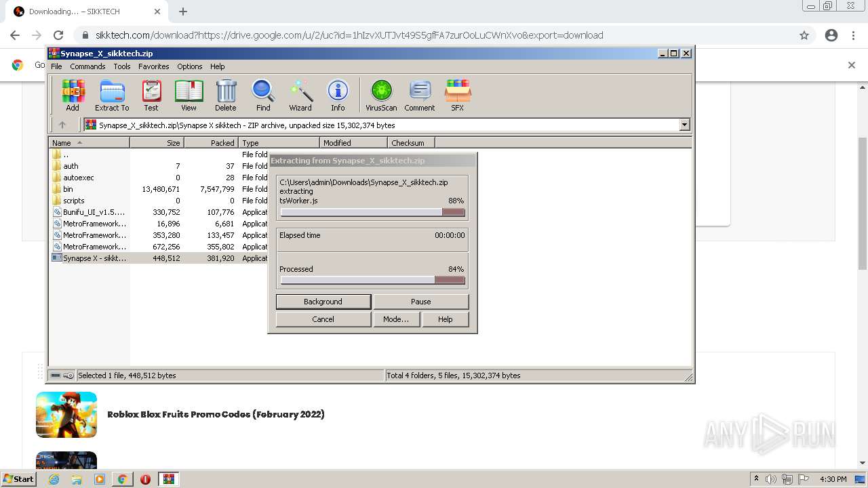Click the Find toolbar icon
This screenshot has height=488, width=868.
(263, 96)
